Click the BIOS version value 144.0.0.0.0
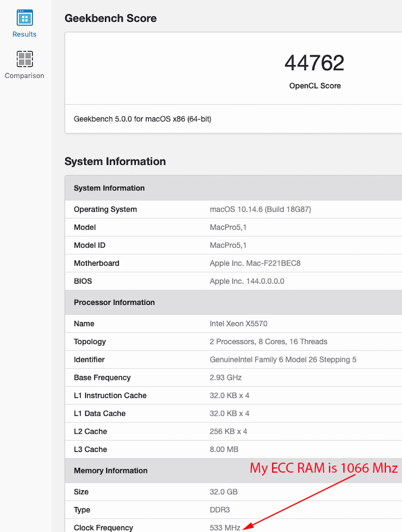The width and height of the screenshot is (402, 532). [x=247, y=281]
